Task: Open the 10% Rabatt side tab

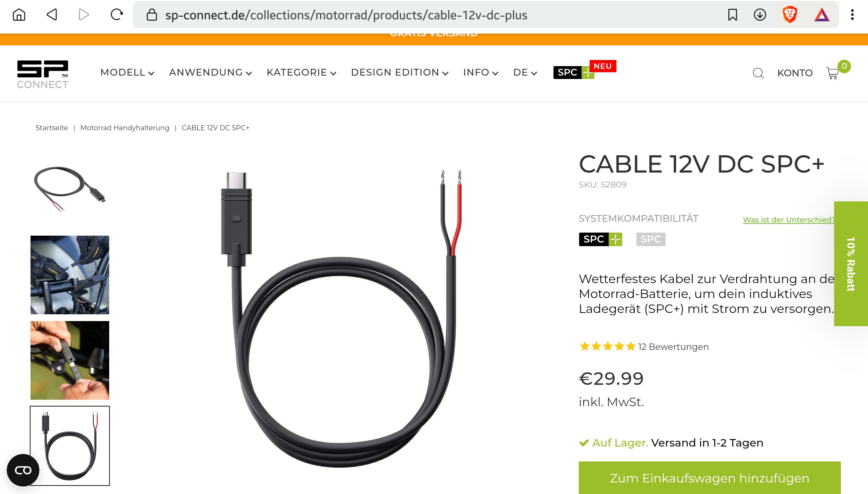Action: pos(851,264)
